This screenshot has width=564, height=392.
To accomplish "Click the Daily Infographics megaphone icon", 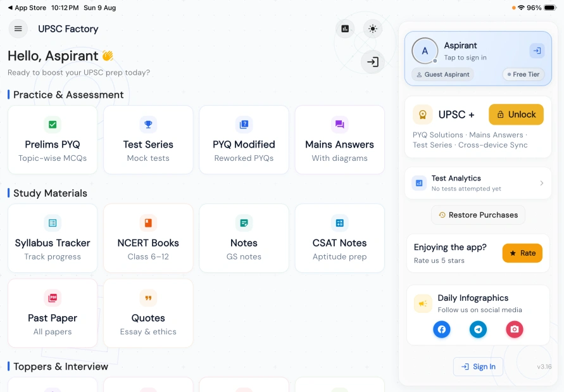I will [423, 304].
